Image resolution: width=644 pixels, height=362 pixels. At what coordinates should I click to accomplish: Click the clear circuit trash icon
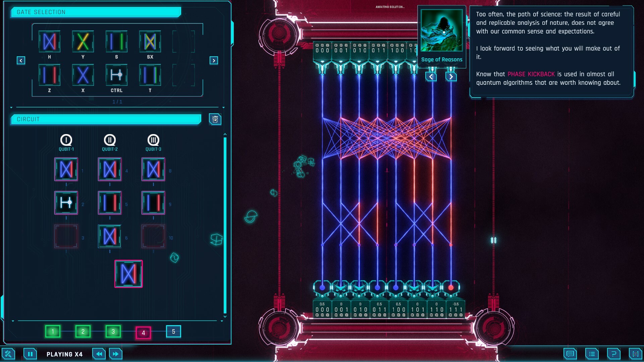coord(216,119)
